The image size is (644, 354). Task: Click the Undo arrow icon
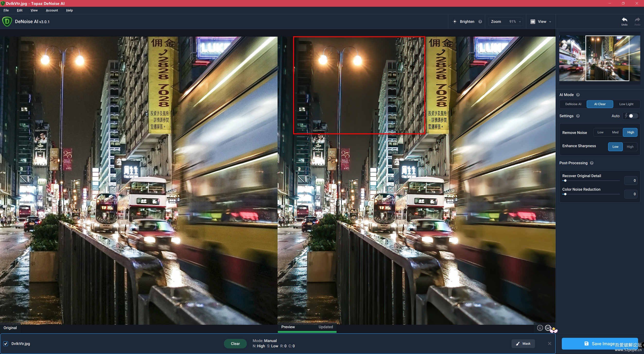click(x=624, y=20)
